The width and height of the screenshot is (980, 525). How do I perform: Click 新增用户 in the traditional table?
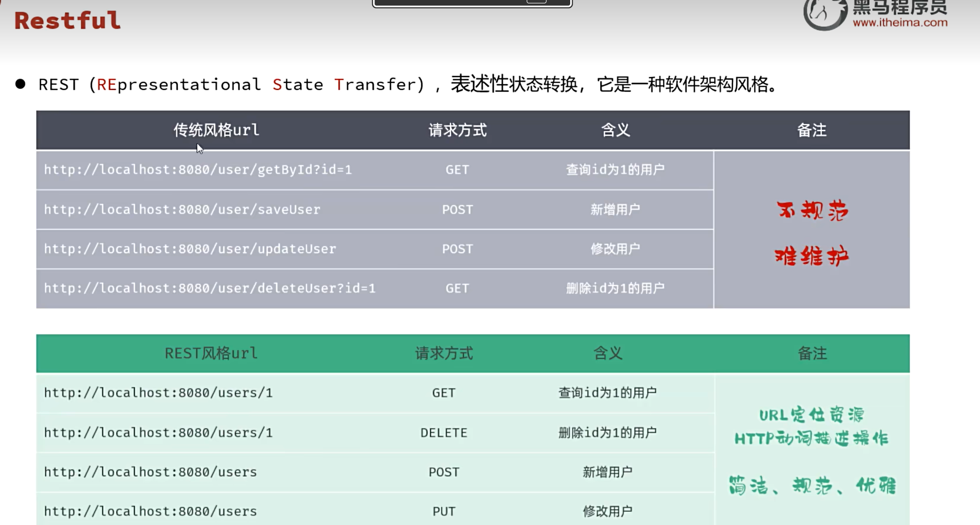[x=615, y=209]
